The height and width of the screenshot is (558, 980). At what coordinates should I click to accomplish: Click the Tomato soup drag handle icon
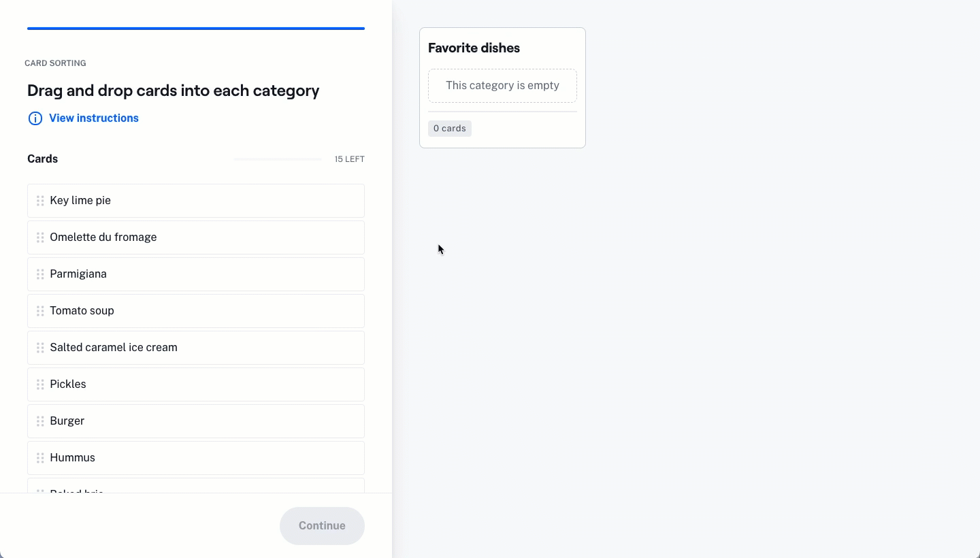(x=40, y=311)
